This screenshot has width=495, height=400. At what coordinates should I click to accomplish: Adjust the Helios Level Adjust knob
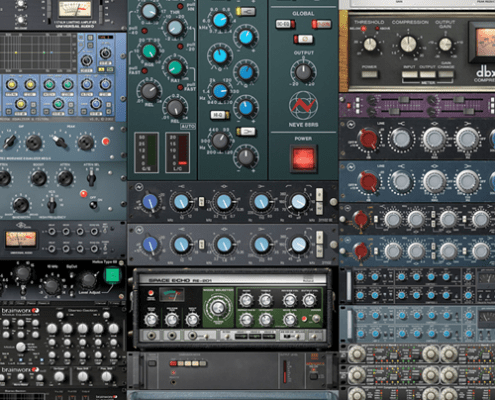pyautogui.click(x=88, y=279)
